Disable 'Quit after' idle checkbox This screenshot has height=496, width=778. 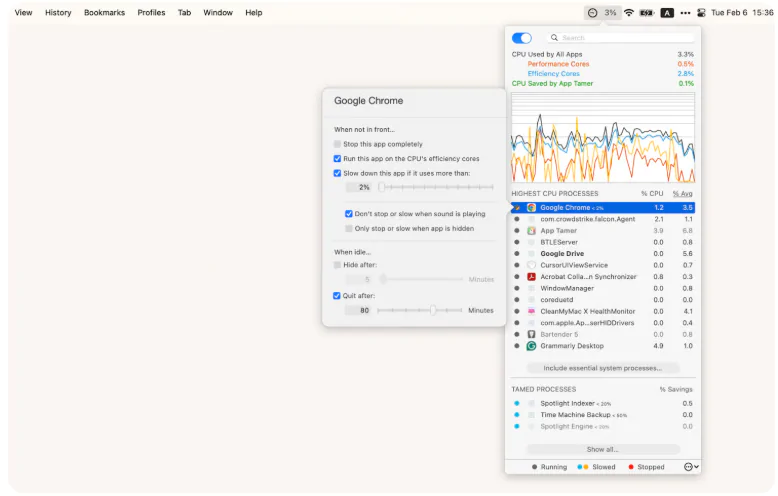338,296
